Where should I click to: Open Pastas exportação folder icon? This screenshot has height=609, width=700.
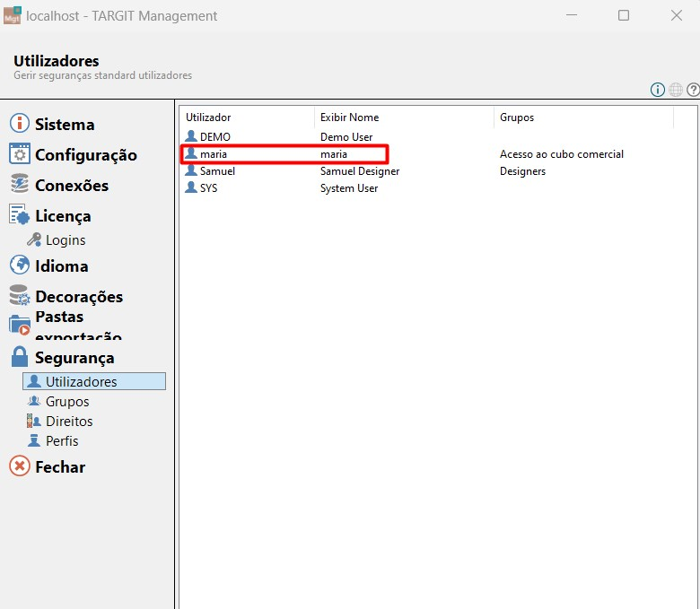coord(20,326)
